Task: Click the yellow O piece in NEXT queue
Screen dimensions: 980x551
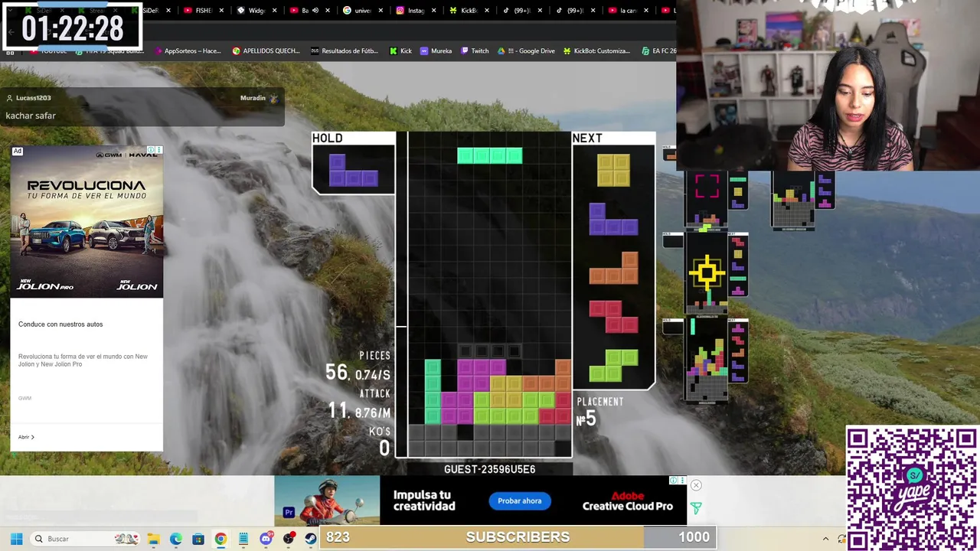Action: tap(613, 170)
